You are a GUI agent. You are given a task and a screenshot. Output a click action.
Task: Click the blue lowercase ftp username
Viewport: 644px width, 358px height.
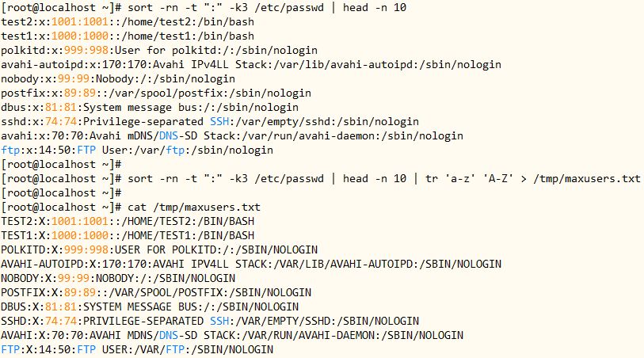[x=10, y=150]
